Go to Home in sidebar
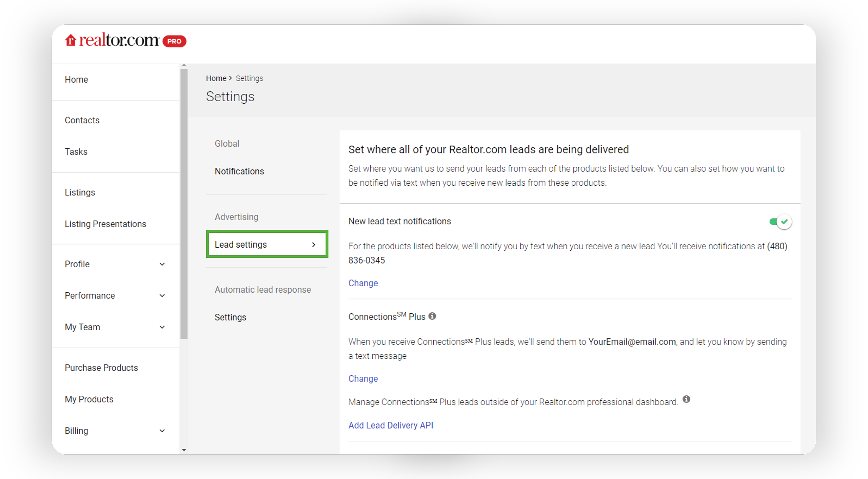The image size is (868, 479). coord(76,79)
